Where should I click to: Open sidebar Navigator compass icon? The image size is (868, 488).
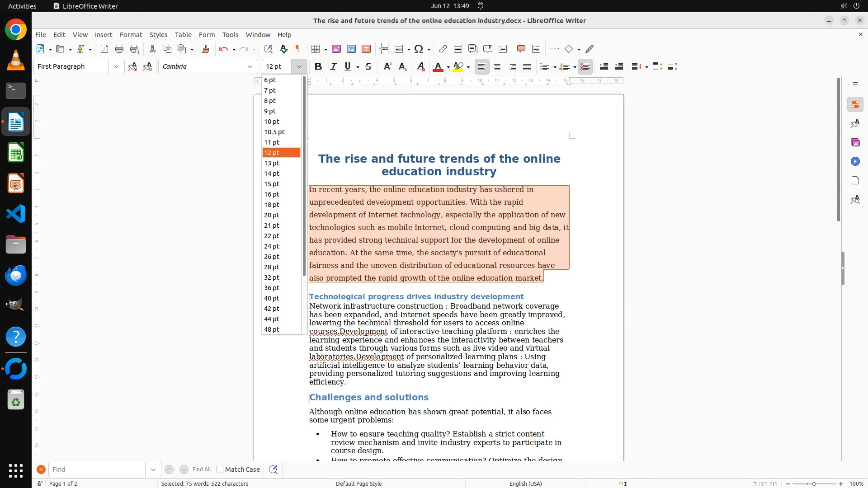855,161
